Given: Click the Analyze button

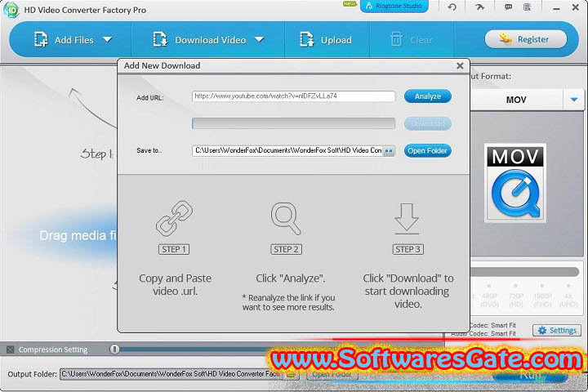Looking at the screenshot, I should [427, 96].
